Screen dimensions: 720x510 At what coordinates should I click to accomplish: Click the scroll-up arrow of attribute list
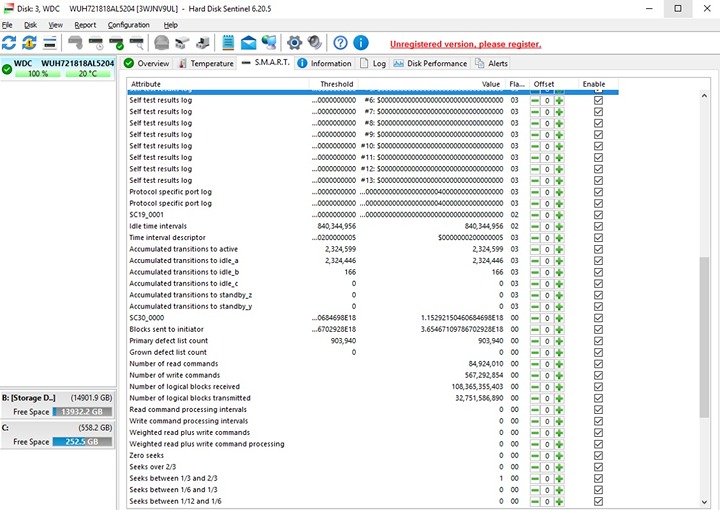click(704, 95)
